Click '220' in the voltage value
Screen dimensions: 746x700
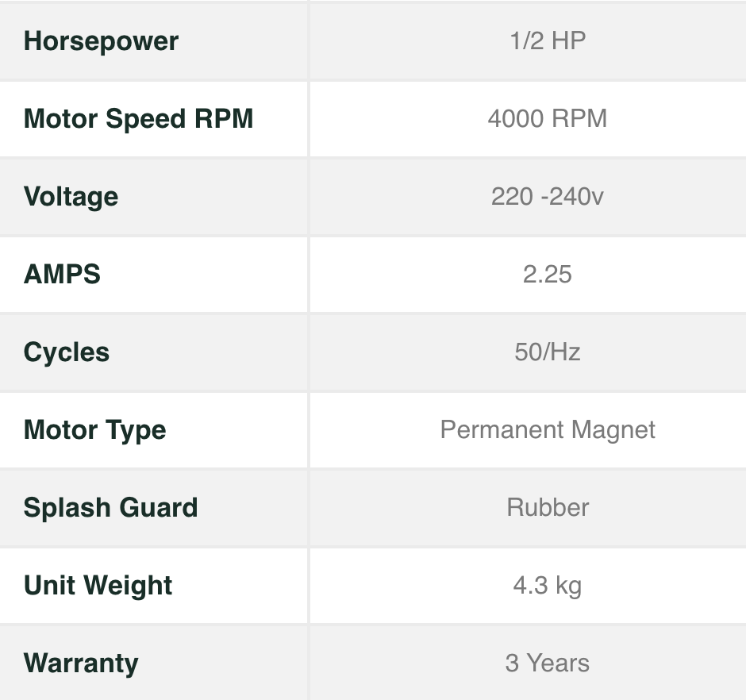pos(512,197)
